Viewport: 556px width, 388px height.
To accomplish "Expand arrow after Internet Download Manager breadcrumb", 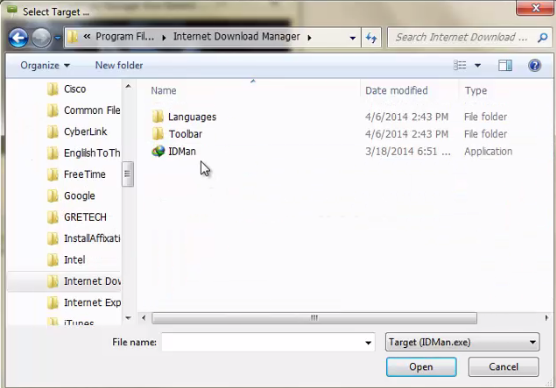I will (310, 37).
